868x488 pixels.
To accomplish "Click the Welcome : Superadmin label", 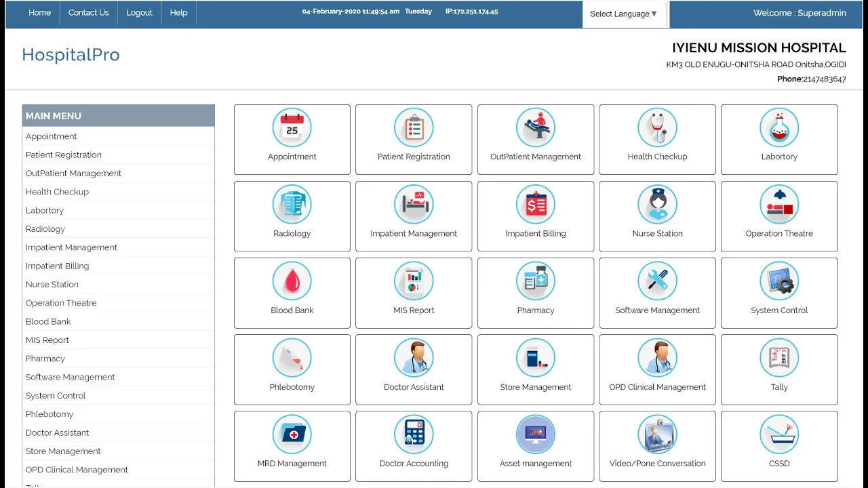I will 800,13.
